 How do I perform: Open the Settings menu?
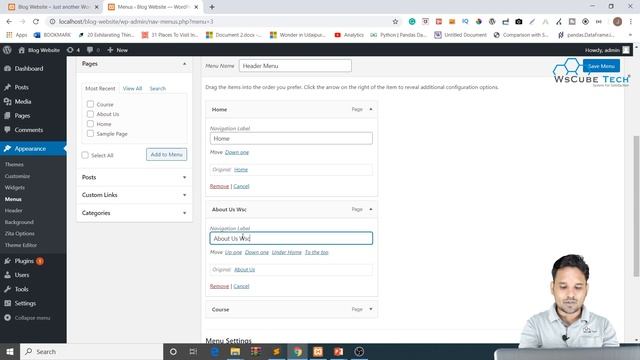click(25, 303)
